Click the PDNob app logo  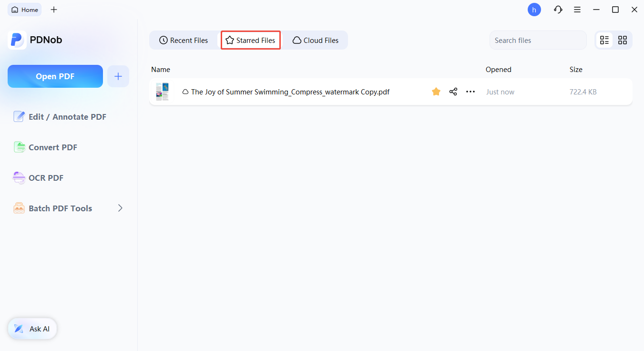[17, 40]
